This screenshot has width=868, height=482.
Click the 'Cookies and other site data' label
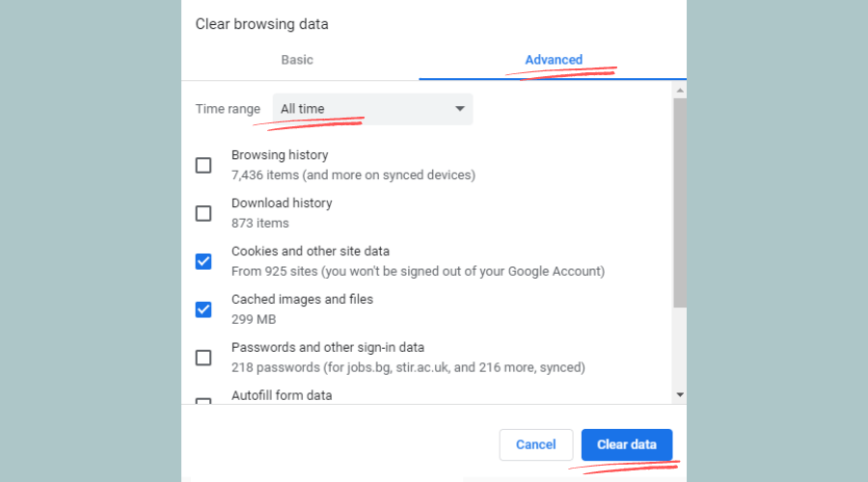coord(311,252)
